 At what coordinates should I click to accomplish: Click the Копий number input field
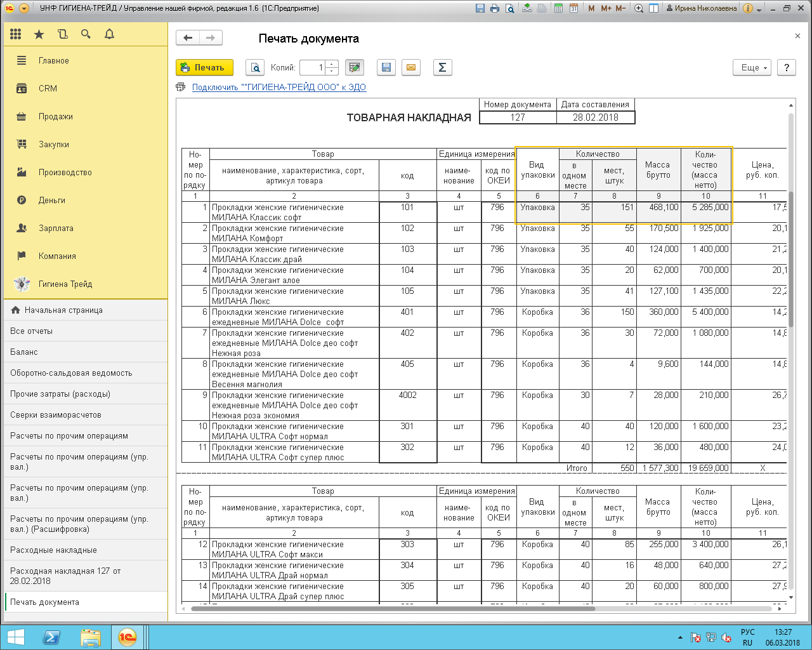[x=312, y=67]
